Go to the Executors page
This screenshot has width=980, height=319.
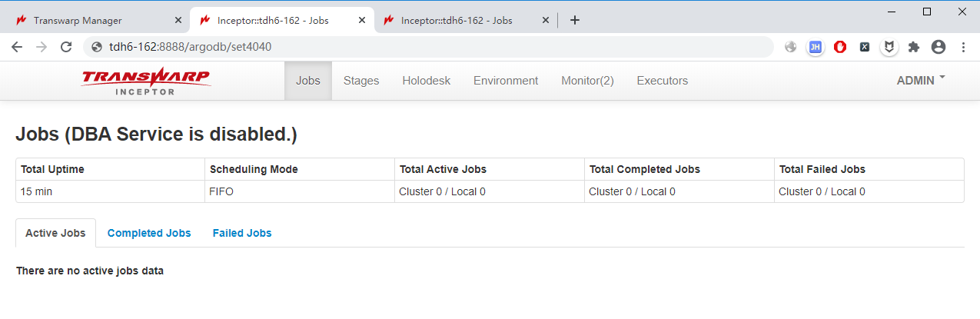662,81
